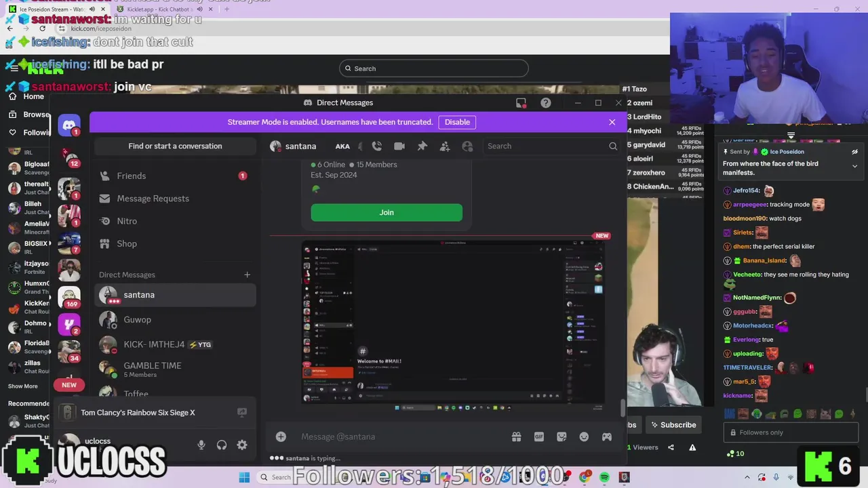Toggle deafen headphones in Discord

tap(222, 445)
